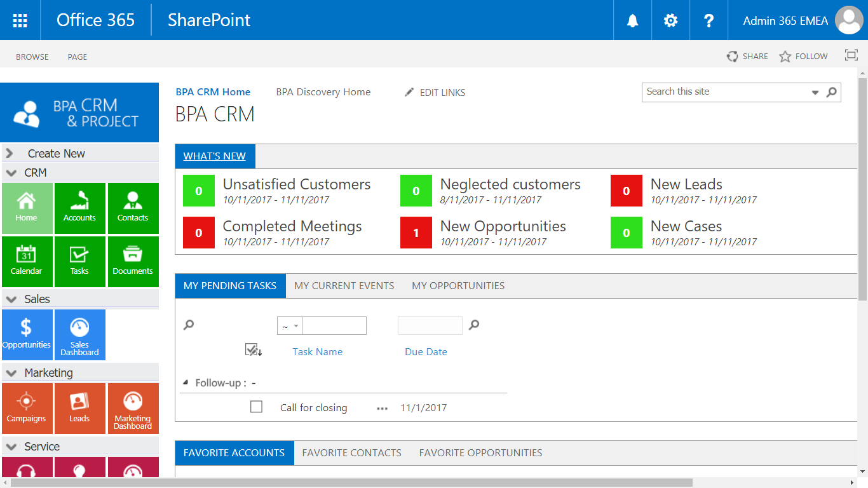Image resolution: width=868 pixels, height=488 pixels.
Task: Check the 'Call for closing' task checkbox
Action: (256, 407)
